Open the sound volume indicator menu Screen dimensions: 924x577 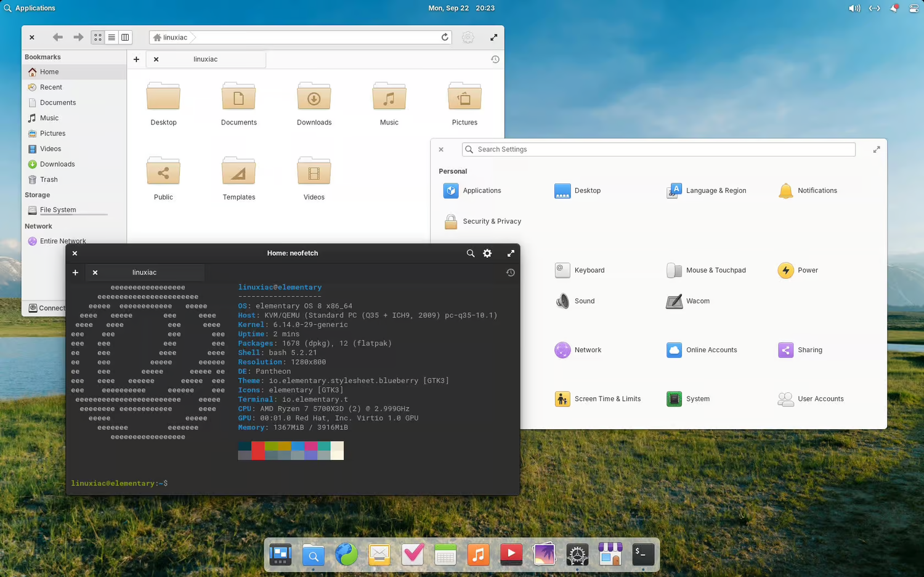point(854,8)
